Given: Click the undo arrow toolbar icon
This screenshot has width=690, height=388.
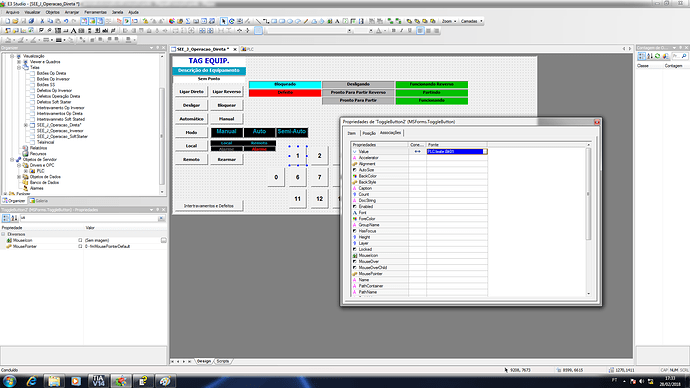Looking at the screenshot, I should click(66, 21).
